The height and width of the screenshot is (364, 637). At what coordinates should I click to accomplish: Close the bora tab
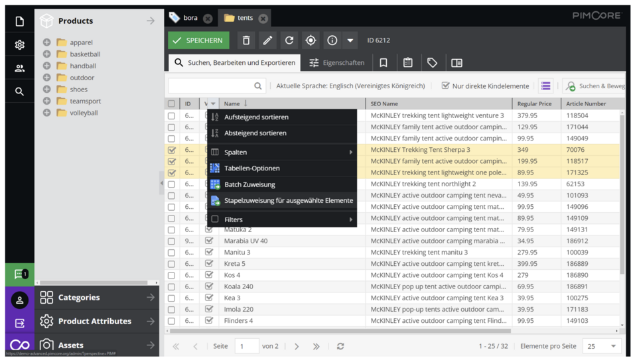click(208, 19)
